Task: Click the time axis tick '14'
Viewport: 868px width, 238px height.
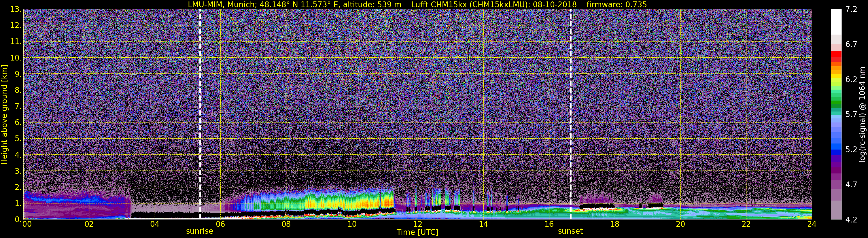Action: pos(483,224)
